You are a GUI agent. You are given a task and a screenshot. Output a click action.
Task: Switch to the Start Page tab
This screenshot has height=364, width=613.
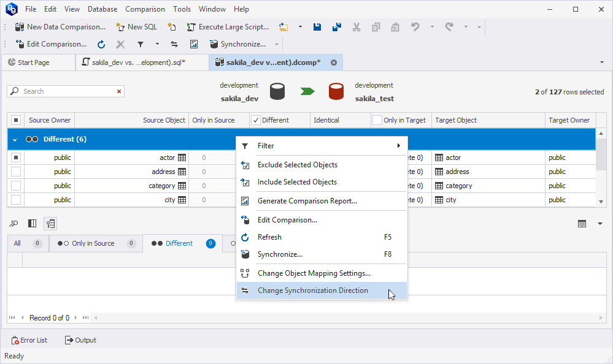pos(34,63)
